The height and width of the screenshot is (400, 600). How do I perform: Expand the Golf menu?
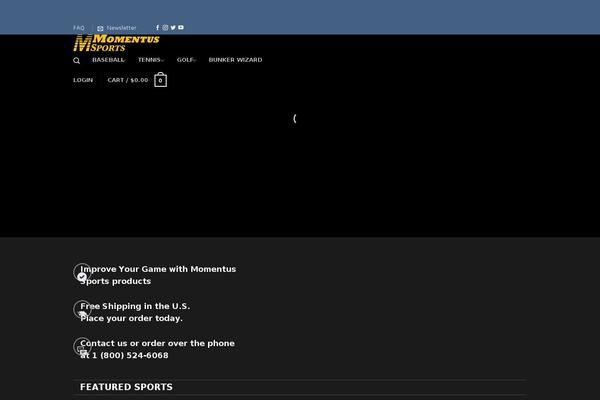click(186, 60)
